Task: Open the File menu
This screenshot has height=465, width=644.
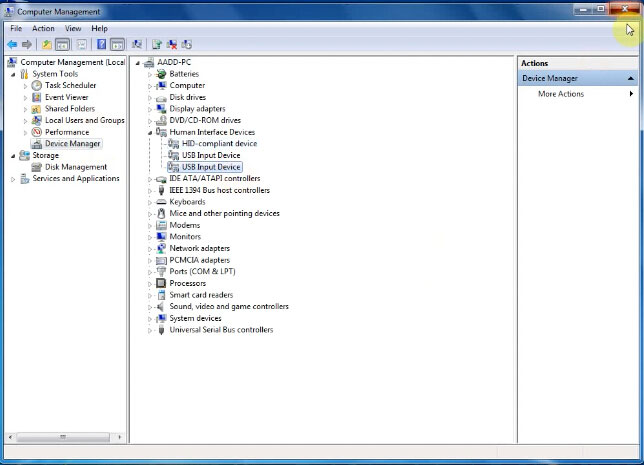Action: pos(16,28)
